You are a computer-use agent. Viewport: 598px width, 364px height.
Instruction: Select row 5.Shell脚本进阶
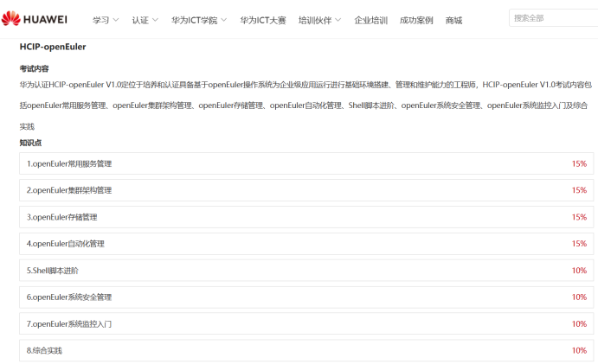point(306,271)
